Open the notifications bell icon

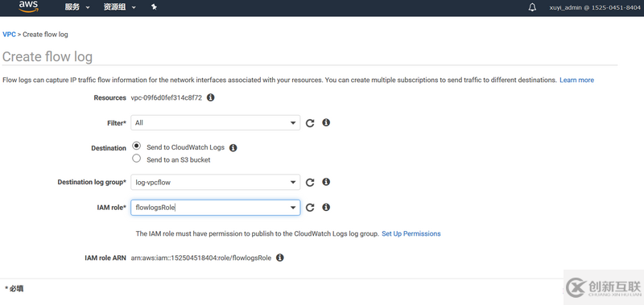(x=532, y=7)
